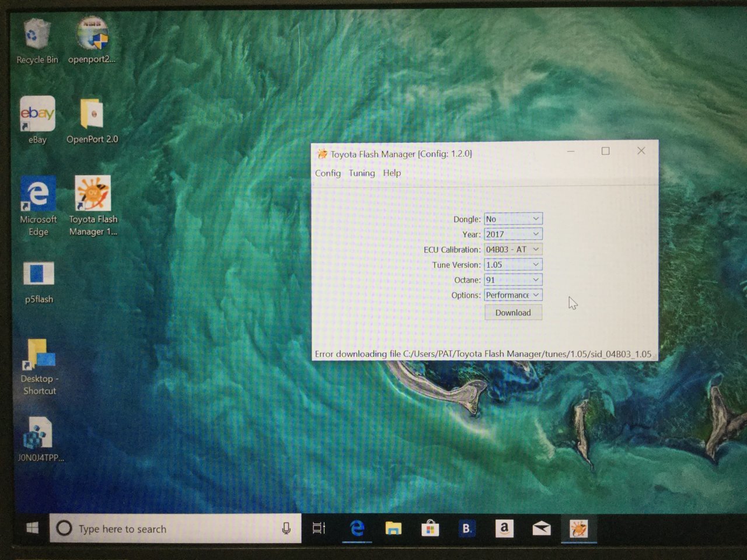Close the Toyota Flash Manager window
747x560 pixels.
[x=641, y=151]
